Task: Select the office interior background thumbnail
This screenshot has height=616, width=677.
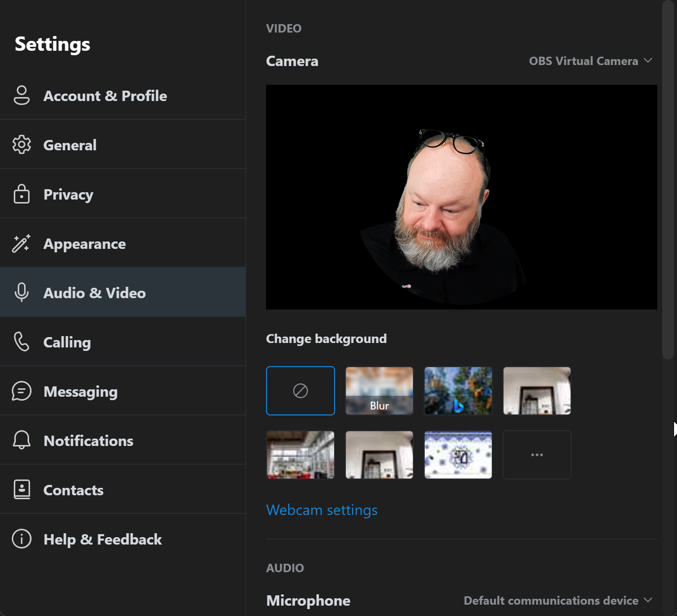Action: (x=301, y=455)
